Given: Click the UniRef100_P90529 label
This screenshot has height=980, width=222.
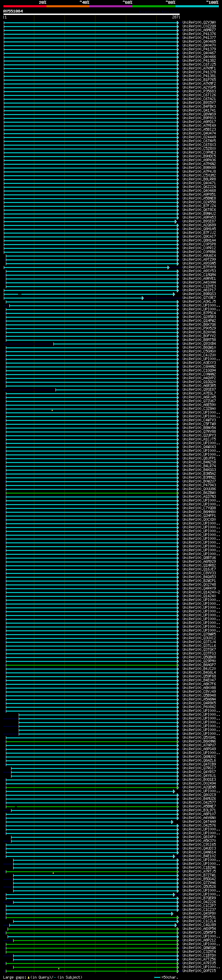Looking at the screenshot, I should point(199,328).
